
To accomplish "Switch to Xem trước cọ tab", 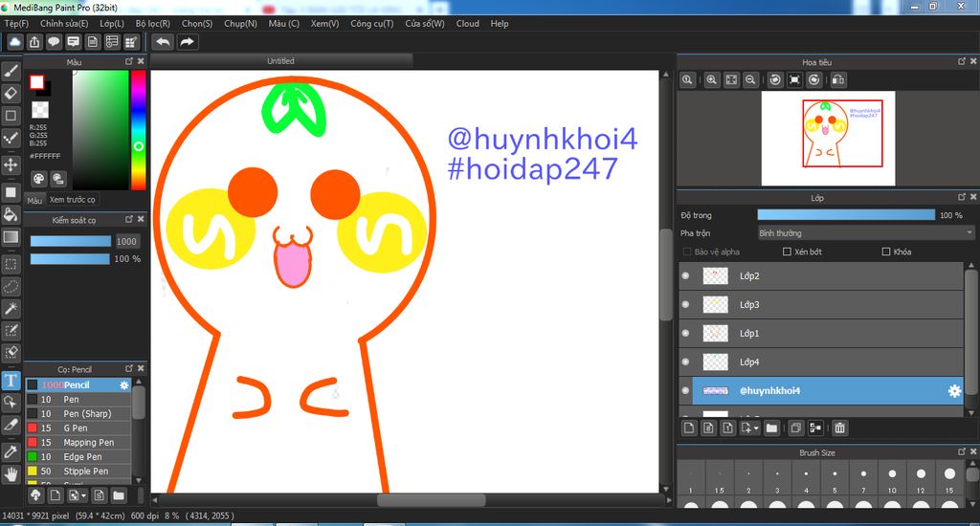I will 73,200.
